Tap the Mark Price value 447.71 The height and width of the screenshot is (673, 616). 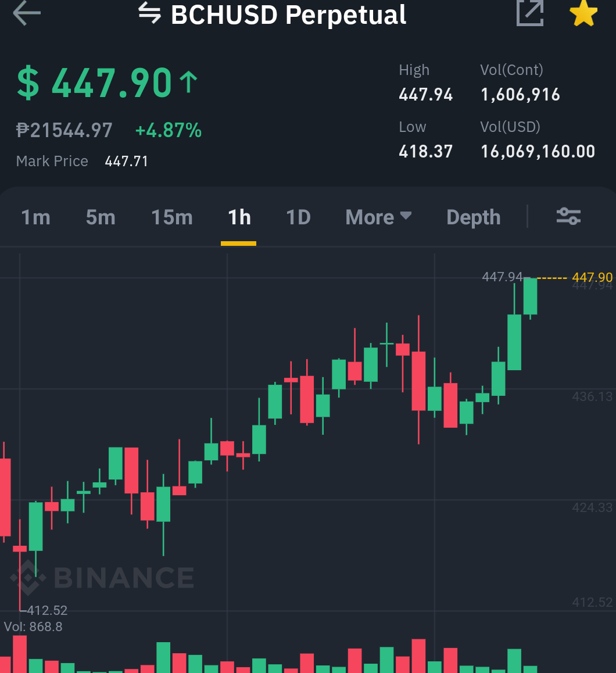point(126,162)
